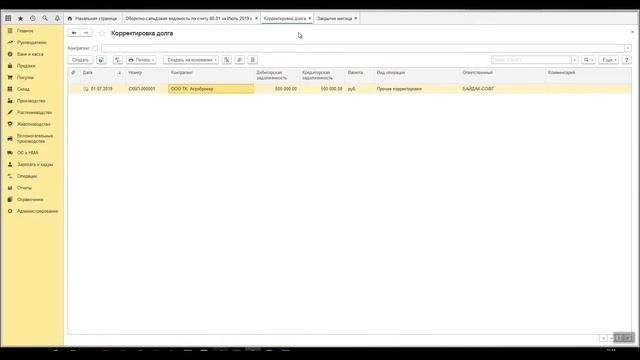Open the Растениеводство section
This screenshot has height=360, width=640.
click(34, 112)
